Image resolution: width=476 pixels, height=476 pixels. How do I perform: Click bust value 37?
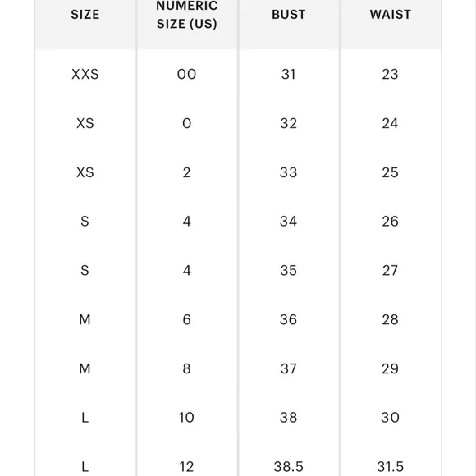click(288, 368)
